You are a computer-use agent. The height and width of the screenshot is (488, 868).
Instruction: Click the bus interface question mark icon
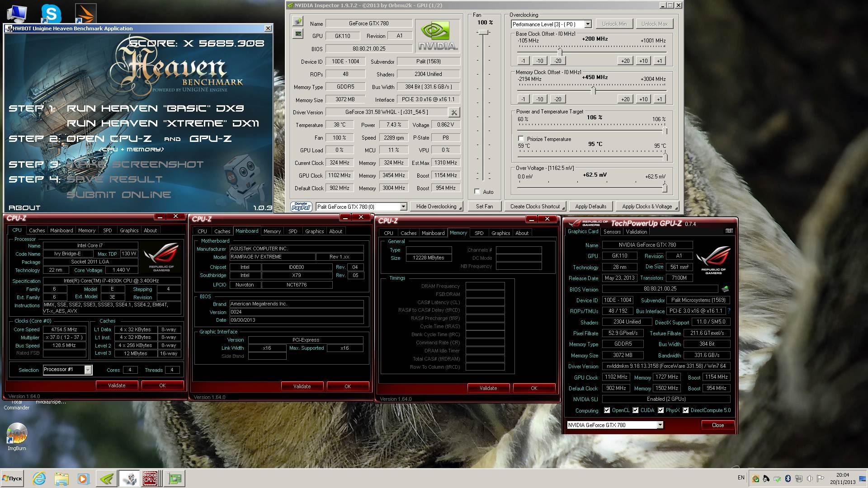point(729,311)
